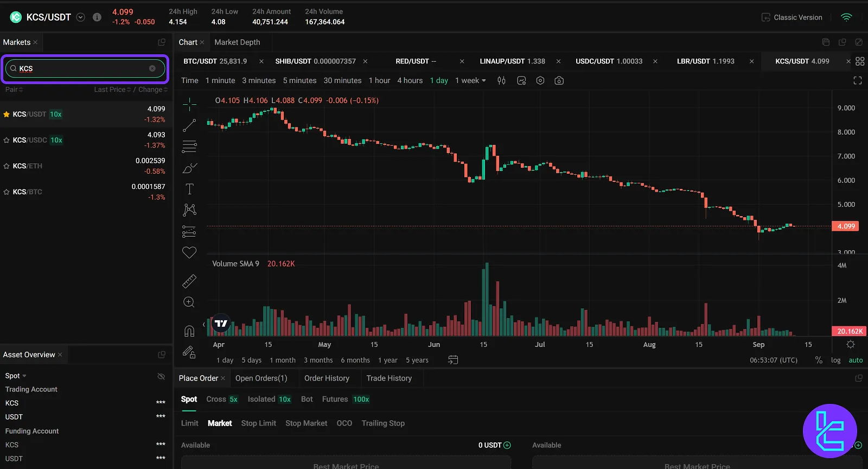The image size is (868, 469).
Task: Click the KCS market search input field
Action: (x=85, y=68)
